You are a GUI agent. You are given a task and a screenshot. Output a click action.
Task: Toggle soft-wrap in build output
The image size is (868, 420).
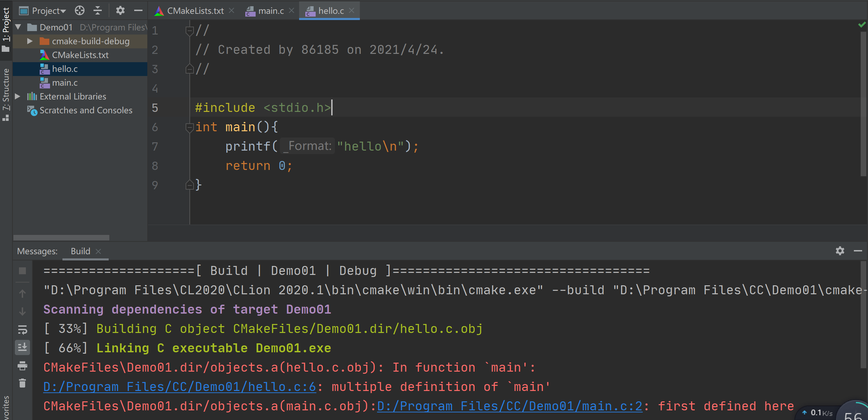pos(22,330)
